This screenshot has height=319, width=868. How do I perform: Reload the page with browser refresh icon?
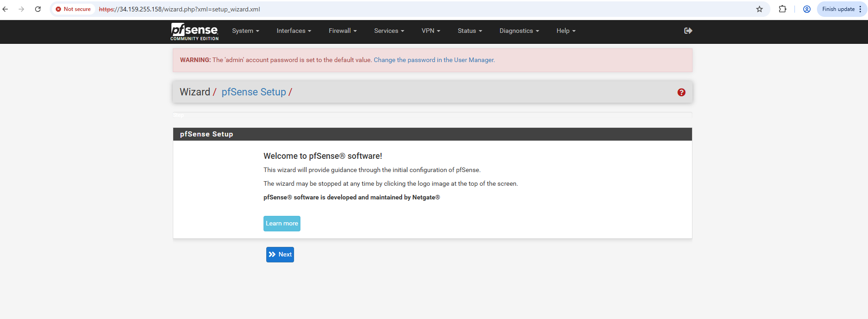pos(38,9)
